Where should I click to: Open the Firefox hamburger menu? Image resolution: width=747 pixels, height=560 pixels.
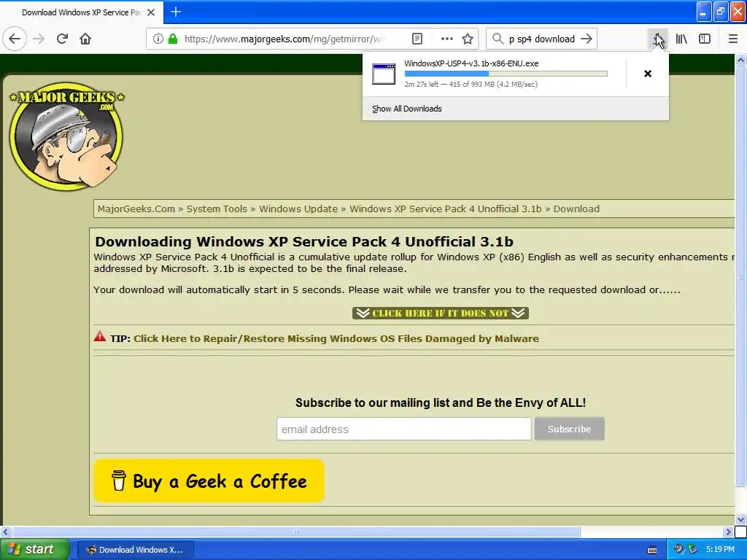733,39
